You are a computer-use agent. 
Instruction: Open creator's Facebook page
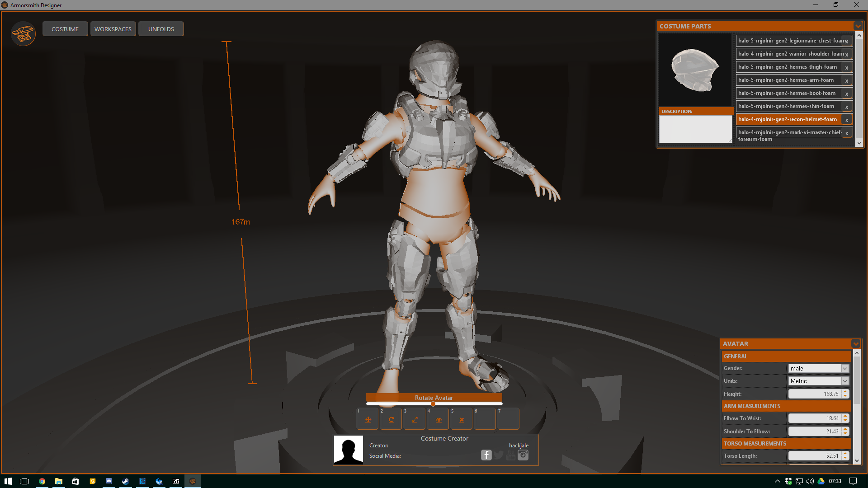coord(486,455)
